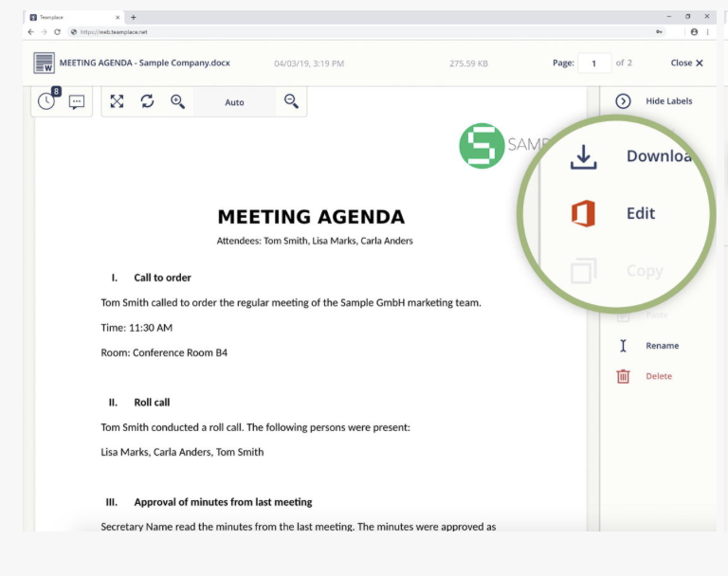Screen dimensions: 728x576
Task: Select the Edit menu entry
Action: [x=641, y=213]
